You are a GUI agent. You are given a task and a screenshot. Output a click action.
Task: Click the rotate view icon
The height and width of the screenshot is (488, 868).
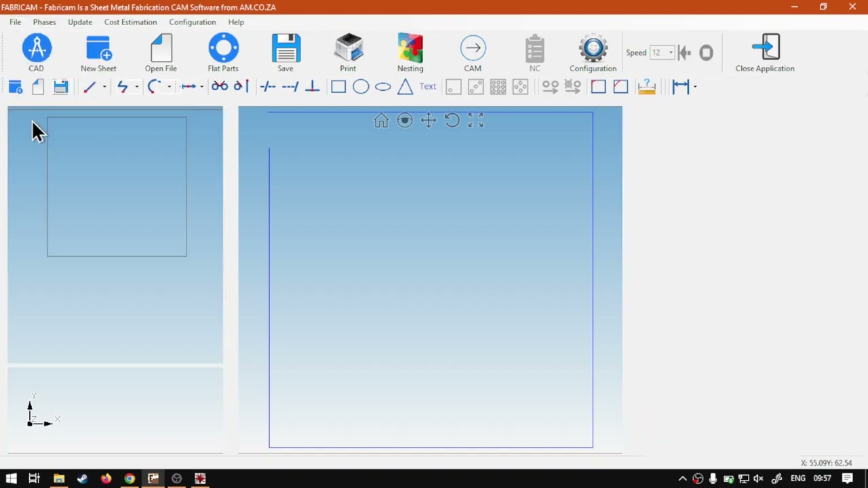[452, 121]
